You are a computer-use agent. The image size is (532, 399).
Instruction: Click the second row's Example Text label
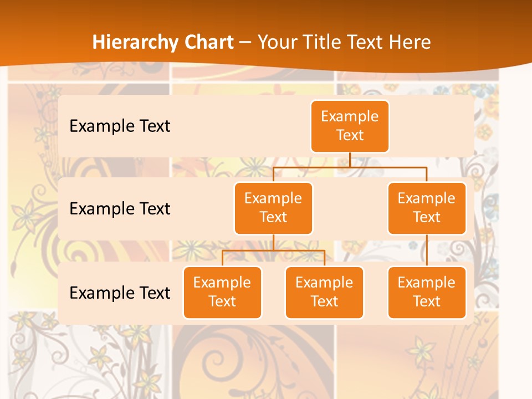point(120,209)
